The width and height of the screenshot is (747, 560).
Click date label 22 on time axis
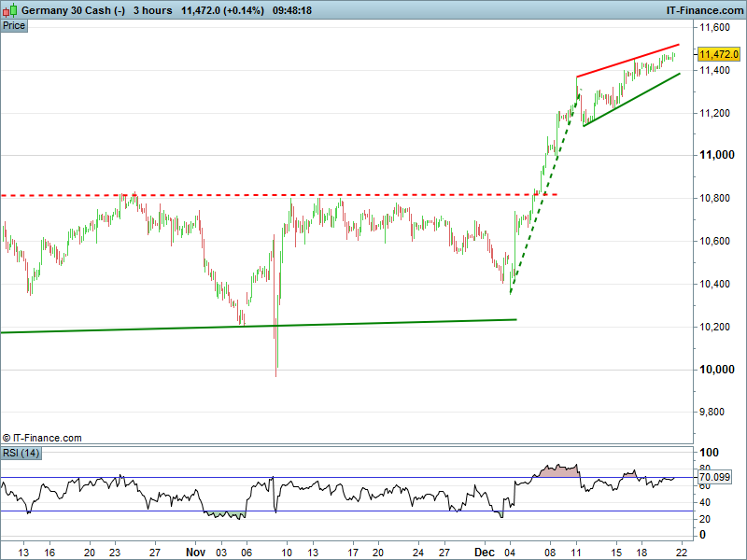683,553
